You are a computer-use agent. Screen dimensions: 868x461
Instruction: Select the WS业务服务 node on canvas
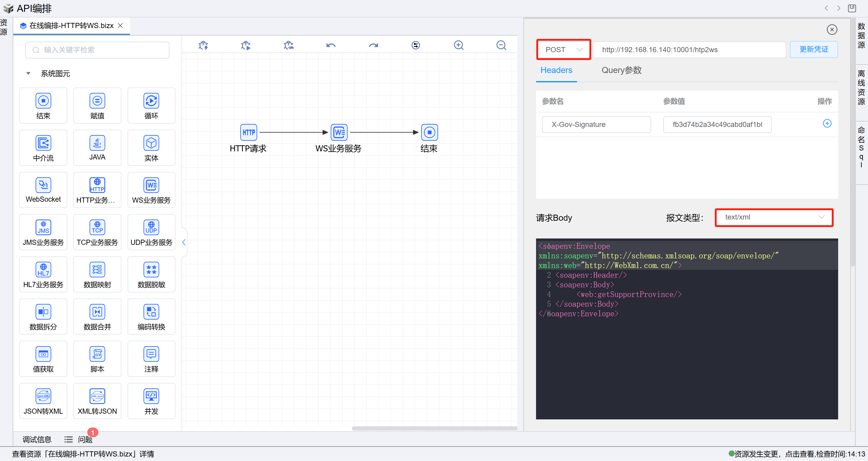coord(339,132)
